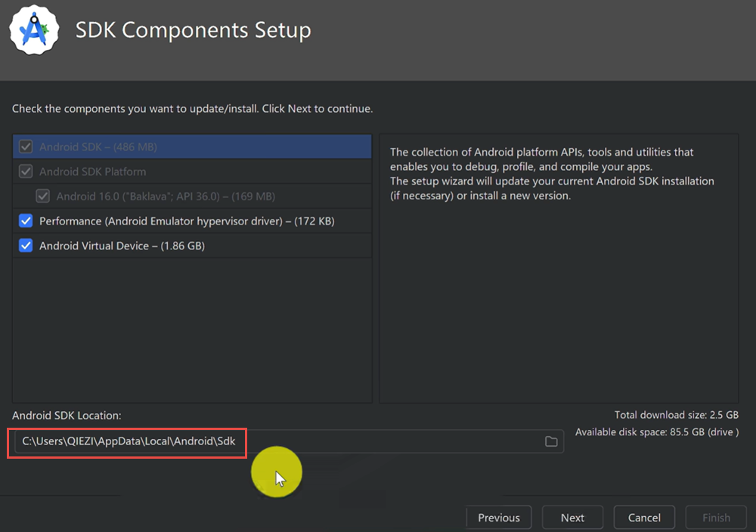Uncheck the Android Virtual Device checkbox
Viewport: 756px width, 532px height.
pos(26,246)
